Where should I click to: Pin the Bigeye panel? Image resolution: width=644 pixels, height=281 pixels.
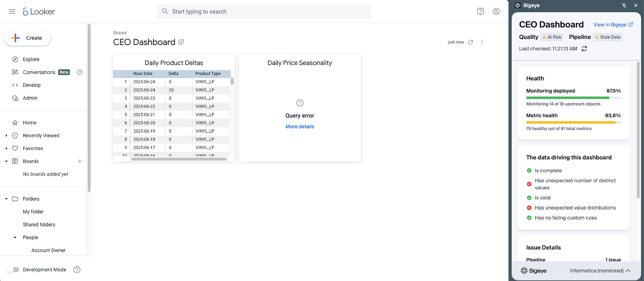[x=624, y=6]
